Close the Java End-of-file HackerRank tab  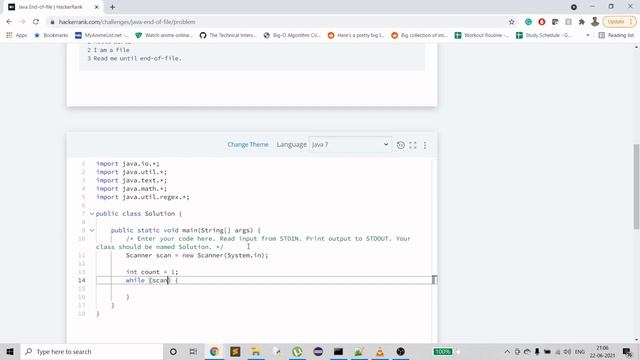96,7
